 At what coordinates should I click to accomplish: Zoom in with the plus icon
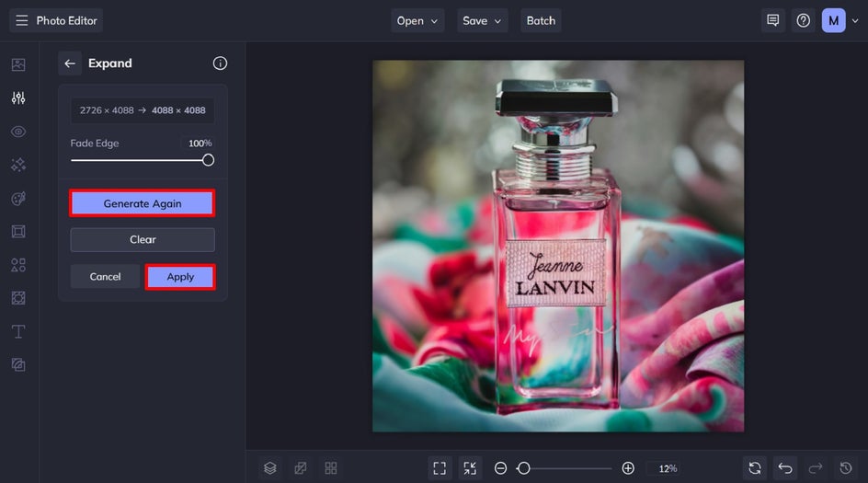tap(628, 468)
